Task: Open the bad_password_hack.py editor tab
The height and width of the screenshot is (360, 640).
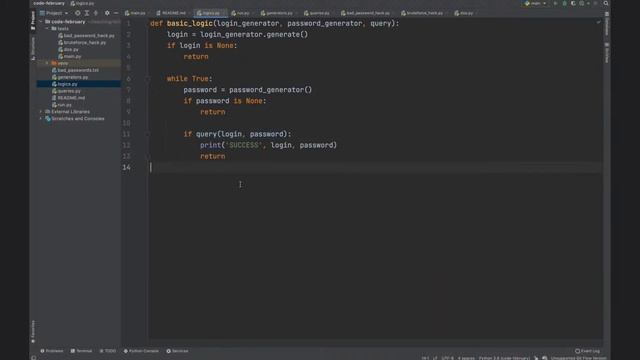Action: coord(366,13)
